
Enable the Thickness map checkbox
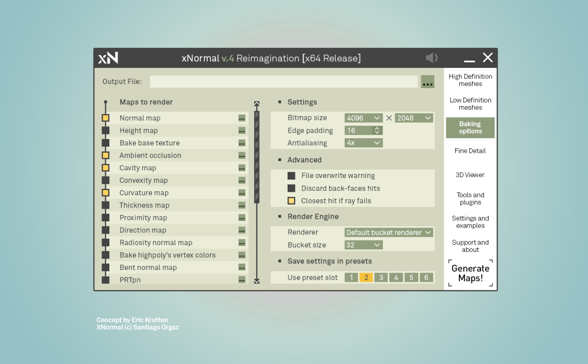106,205
